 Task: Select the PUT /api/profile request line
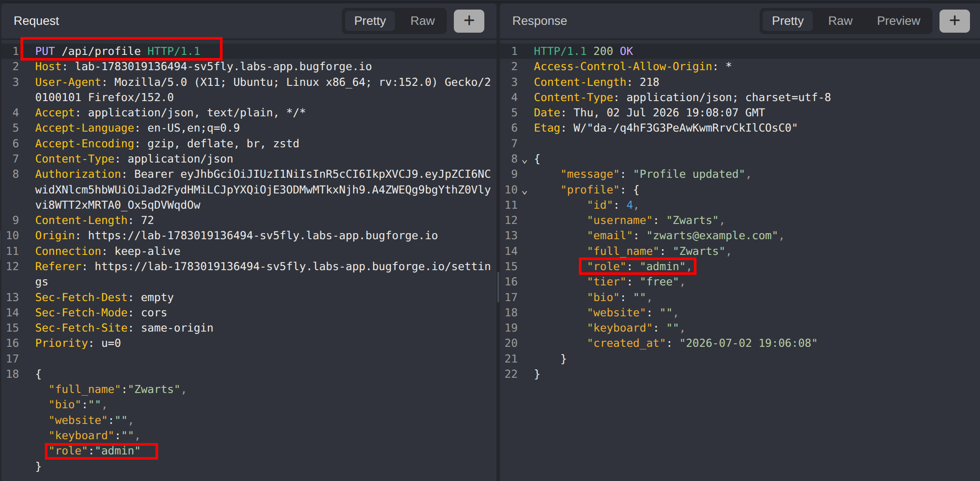point(118,51)
